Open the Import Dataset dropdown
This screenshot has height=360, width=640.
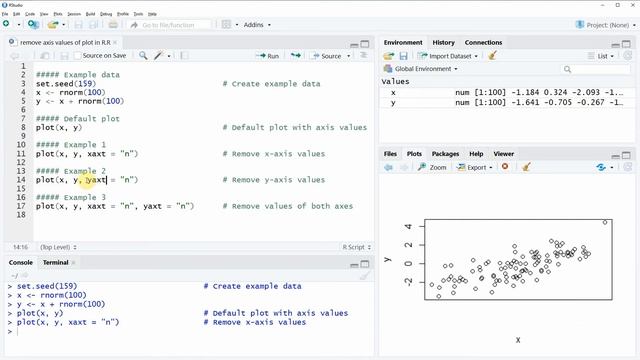pos(448,56)
